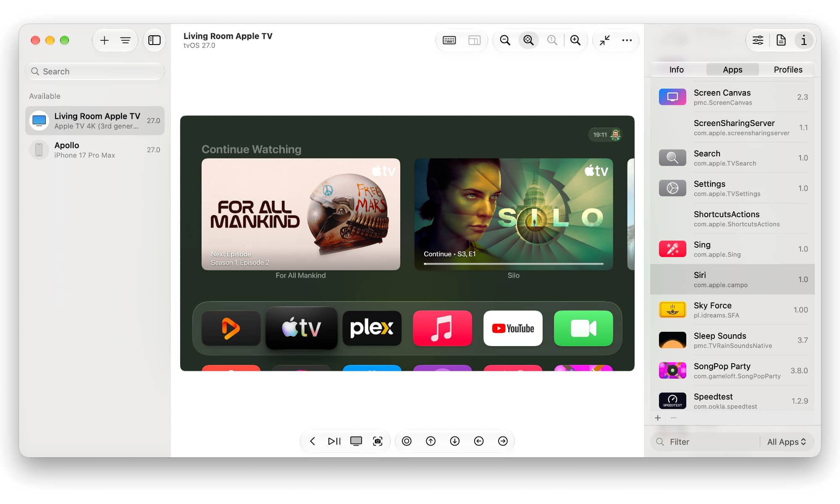The height and width of the screenshot is (504, 840).
Task: Take a screenshot with the camera icon
Action: pos(378,441)
